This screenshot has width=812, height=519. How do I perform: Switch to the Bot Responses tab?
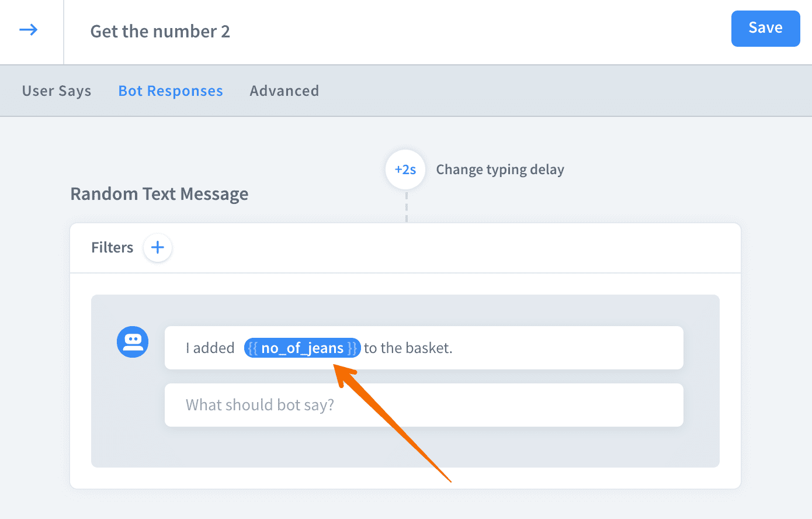(x=171, y=91)
